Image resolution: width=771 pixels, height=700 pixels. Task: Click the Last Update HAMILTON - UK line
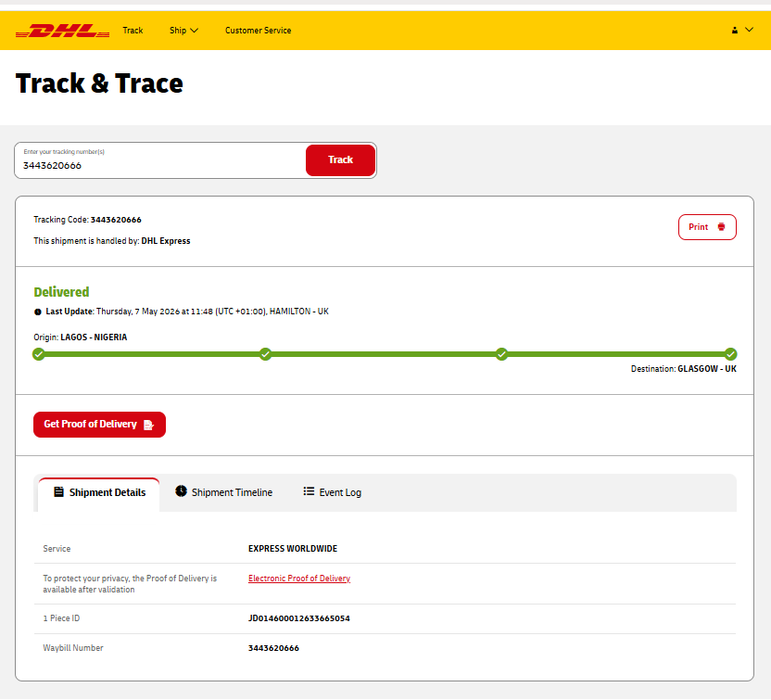point(182,312)
